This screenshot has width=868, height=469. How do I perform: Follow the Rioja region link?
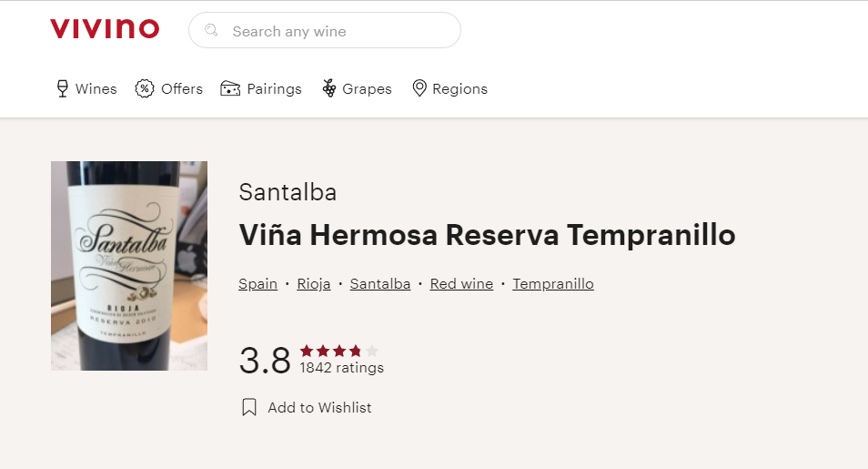314,284
